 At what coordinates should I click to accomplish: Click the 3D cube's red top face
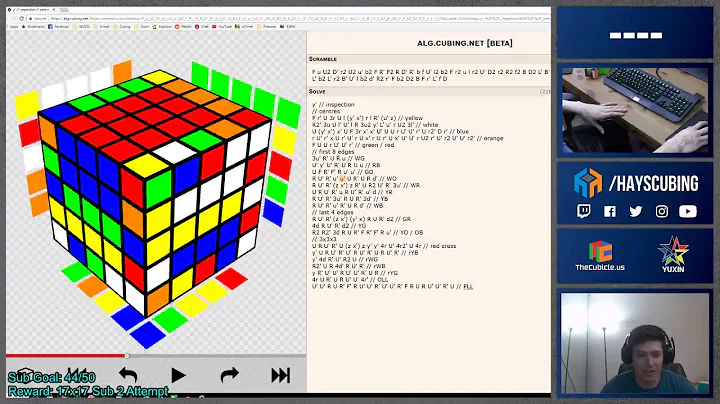click(154, 117)
